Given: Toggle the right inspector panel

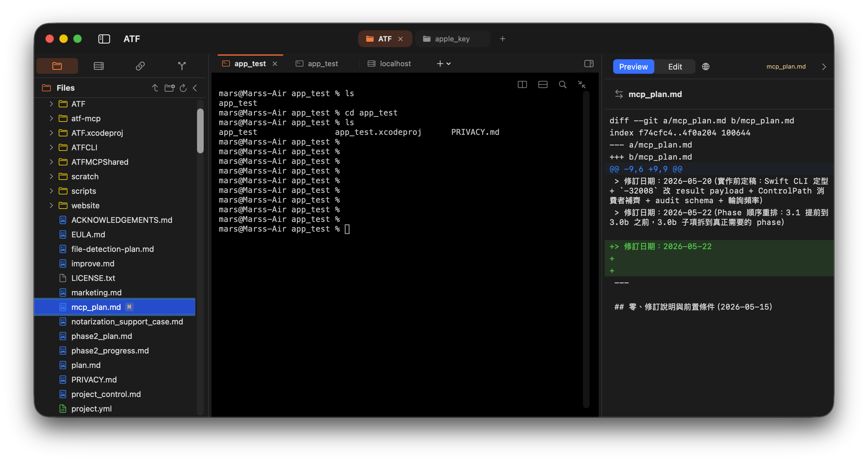Looking at the screenshot, I should (x=589, y=63).
